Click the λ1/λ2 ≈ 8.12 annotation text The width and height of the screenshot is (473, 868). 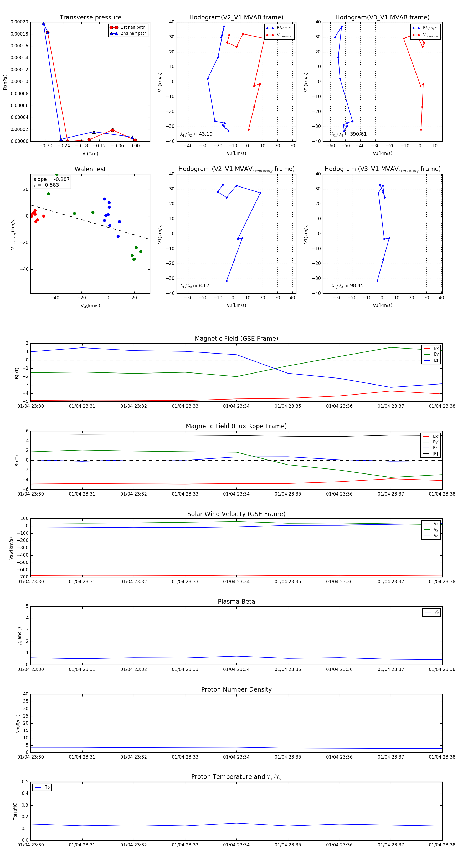click(194, 286)
